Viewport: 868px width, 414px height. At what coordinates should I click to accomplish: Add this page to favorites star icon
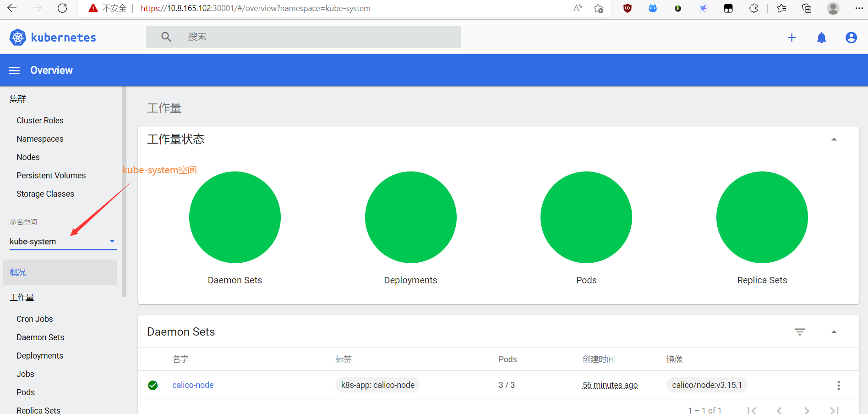(598, 8)
